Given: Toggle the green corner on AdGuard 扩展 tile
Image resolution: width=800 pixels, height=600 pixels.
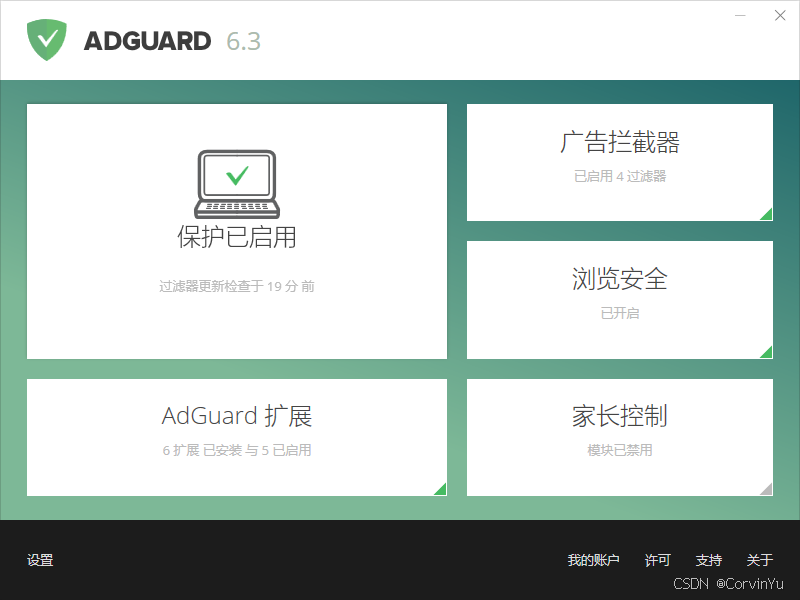Looking at the screenshot, I should tap(440, 489).
